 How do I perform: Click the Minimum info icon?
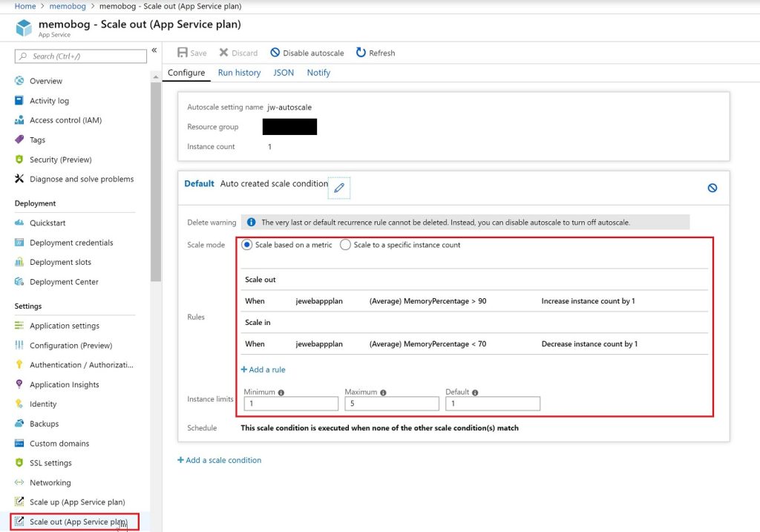[281, 393]
